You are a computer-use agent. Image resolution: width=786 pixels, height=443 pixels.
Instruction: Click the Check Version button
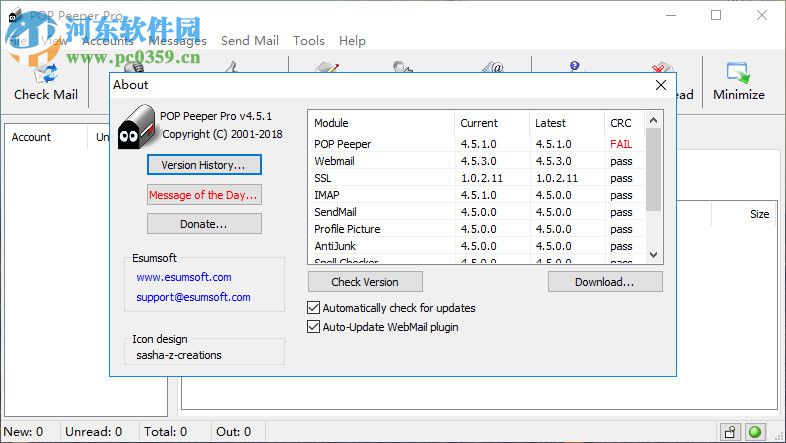(x=365, y=282)
